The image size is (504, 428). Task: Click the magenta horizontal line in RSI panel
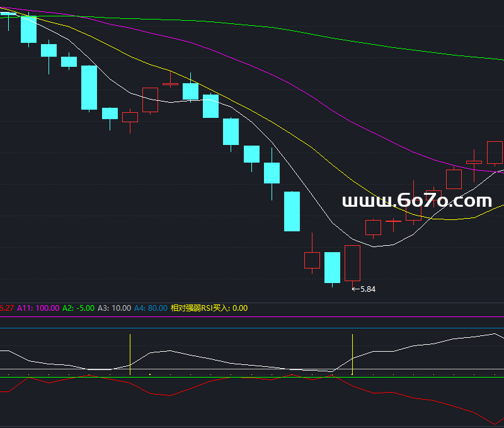(252, 318)
